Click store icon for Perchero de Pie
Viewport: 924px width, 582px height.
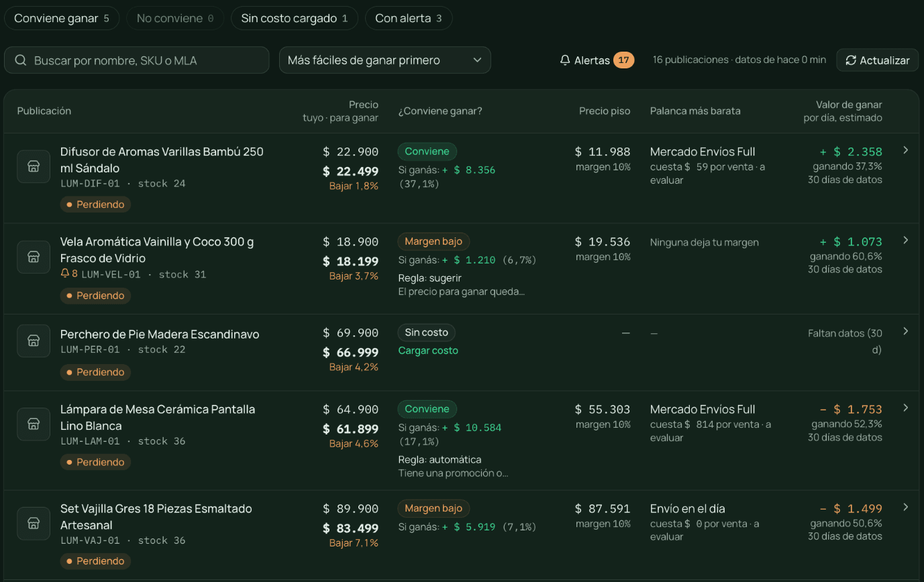[x=34, y=341]
